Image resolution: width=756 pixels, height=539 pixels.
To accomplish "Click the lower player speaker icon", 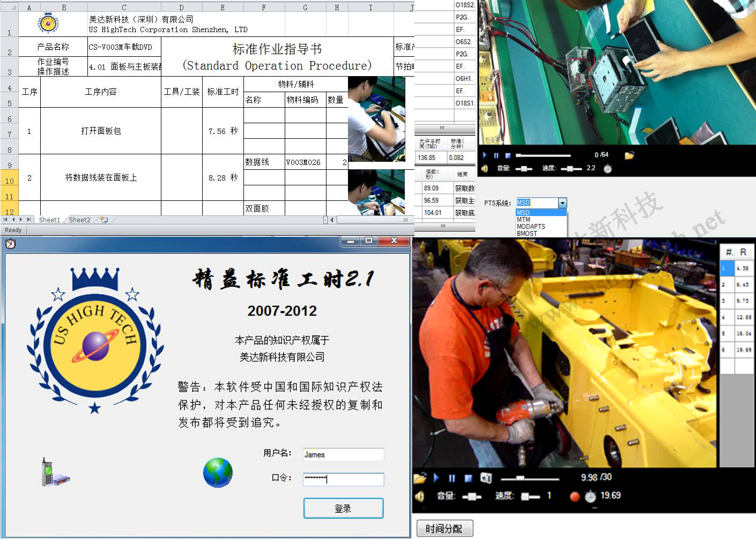I will click(x=420, y=497).
